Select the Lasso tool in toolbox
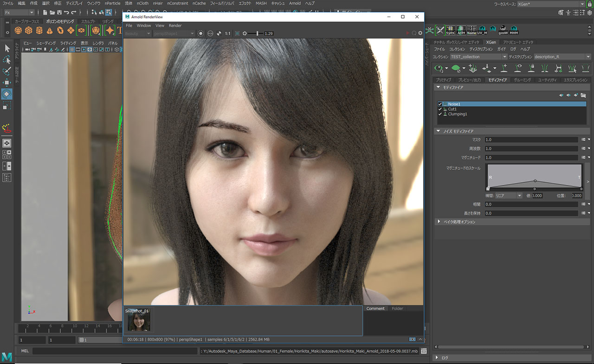The image size is (594, 364). tap(7, 60)
